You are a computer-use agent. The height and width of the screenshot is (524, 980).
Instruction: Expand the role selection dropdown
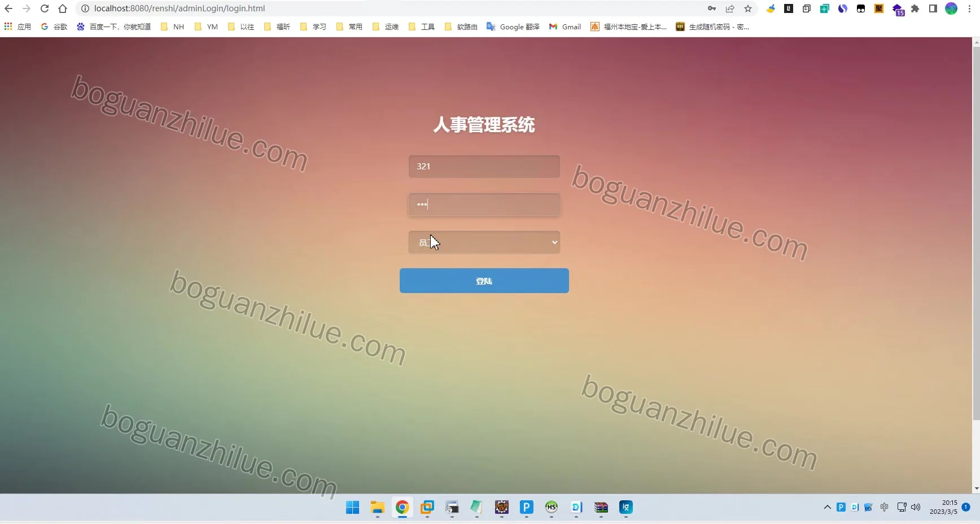coord(484,242)
